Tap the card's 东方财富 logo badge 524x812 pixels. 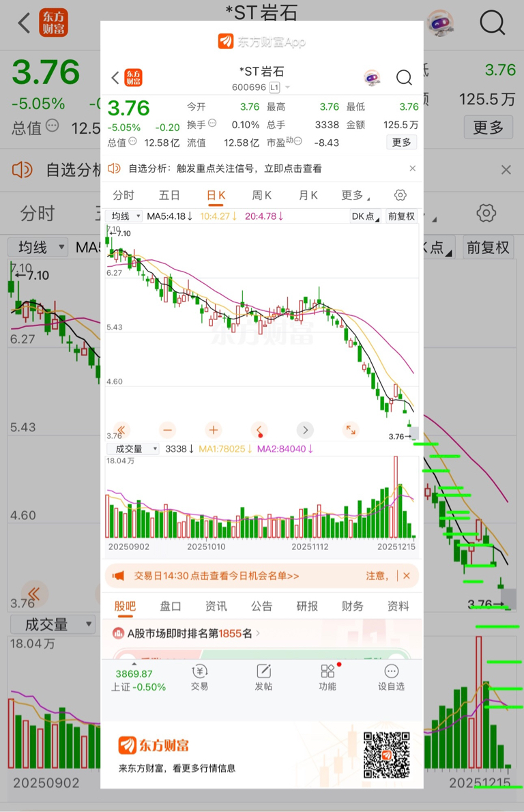point(134,78)
